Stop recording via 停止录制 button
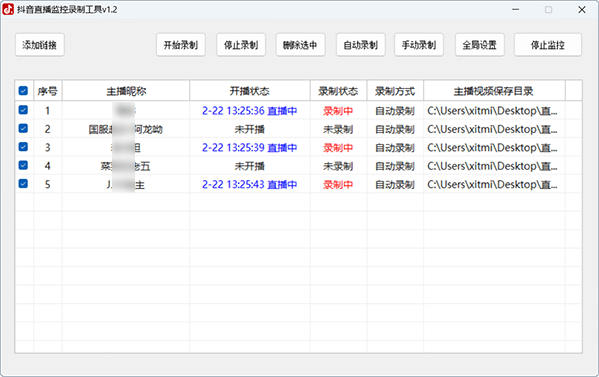The width and height of the screenshot is (599, 377). (241, 45)
